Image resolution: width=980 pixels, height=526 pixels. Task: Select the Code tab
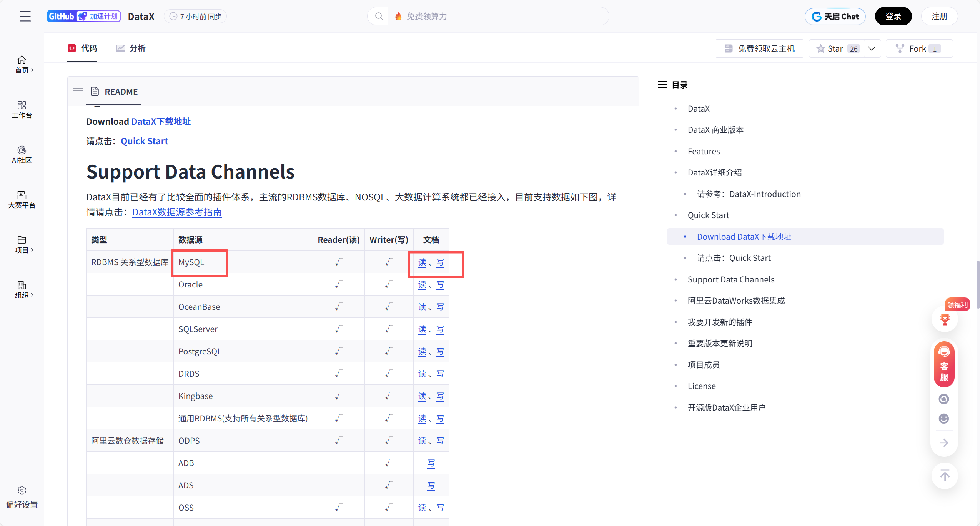(82, 48)
